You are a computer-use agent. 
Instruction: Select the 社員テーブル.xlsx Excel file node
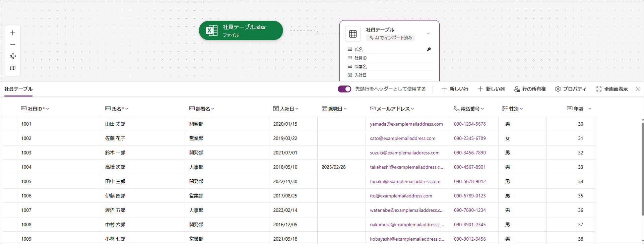[241, 30]
